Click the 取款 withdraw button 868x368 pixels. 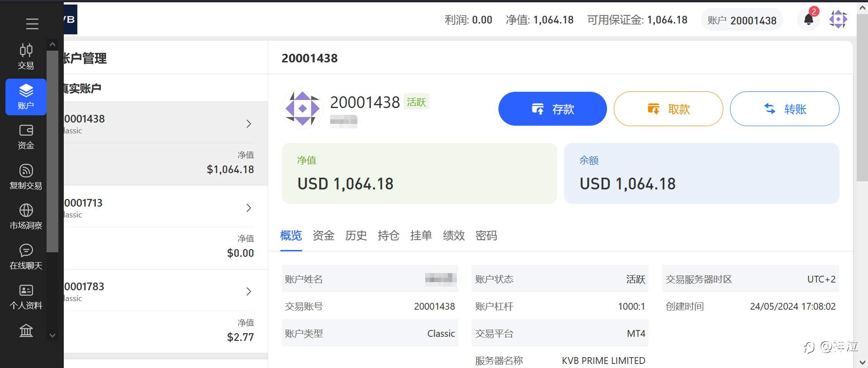(668, 109)
